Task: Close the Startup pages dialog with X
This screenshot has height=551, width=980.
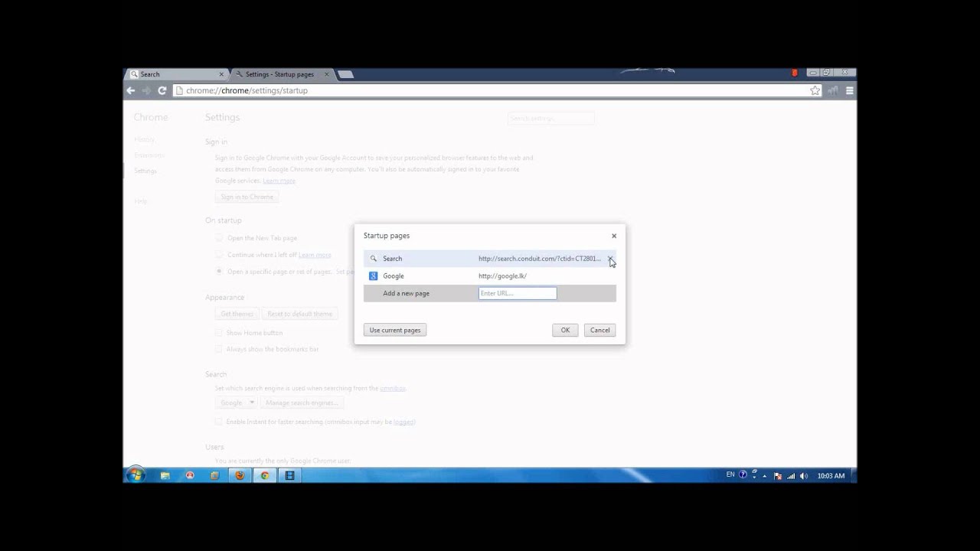Action: (614, 236)
